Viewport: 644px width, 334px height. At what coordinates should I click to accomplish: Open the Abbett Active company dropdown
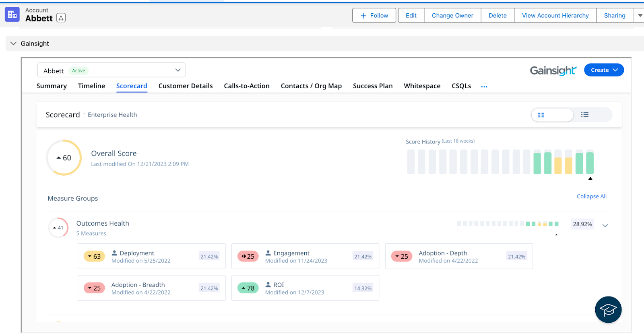(x=111, y=70)
